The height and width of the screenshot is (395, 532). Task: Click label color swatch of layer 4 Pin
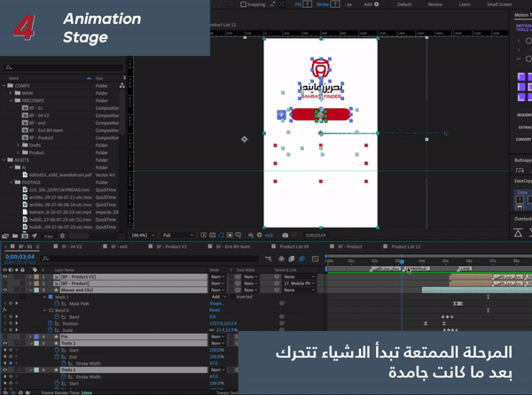(36, 337)
